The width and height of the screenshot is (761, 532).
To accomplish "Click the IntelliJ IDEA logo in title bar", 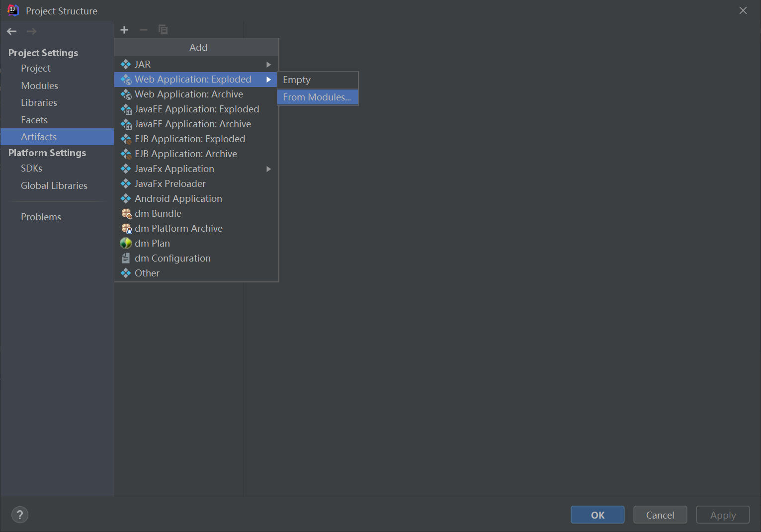I will 13,10.
